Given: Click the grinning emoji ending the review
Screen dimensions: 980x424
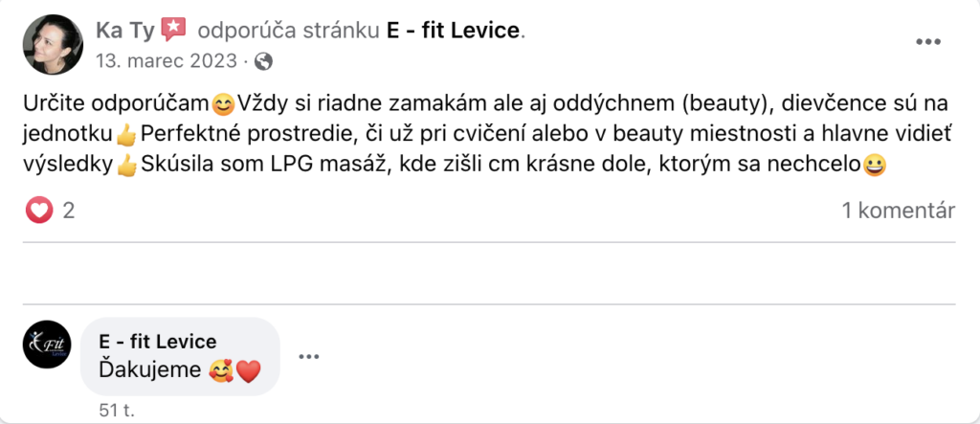Looking at the screenshot, I should pyautogui.click(x=874, y=166).
